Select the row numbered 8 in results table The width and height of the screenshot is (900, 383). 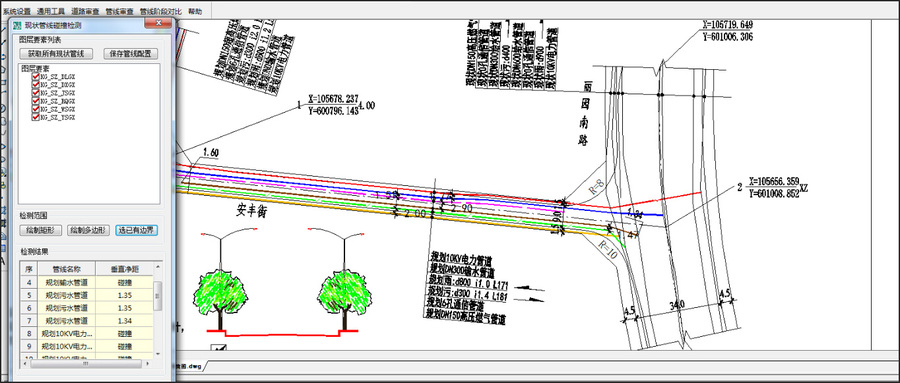click(87, 334)
